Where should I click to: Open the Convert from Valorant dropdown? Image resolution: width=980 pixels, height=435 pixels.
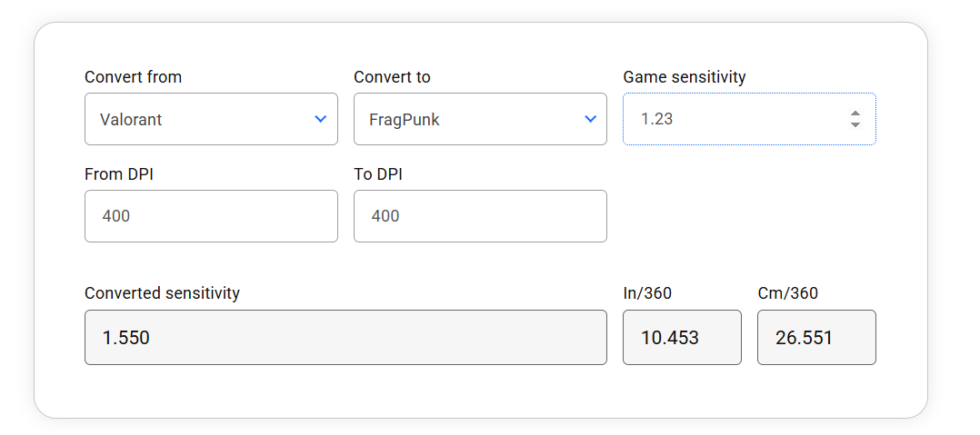pyautogui.click(x=200, y=119)
